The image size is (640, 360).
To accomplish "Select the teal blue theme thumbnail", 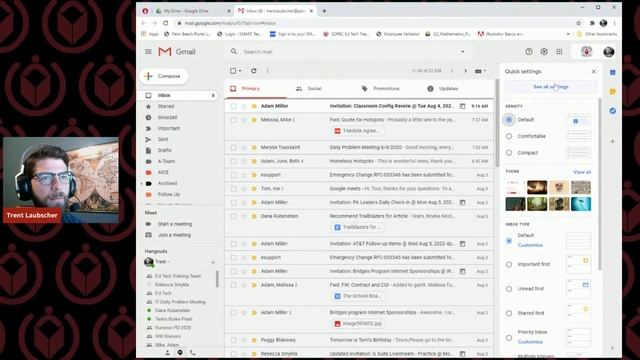I will (x=581, y=204).
